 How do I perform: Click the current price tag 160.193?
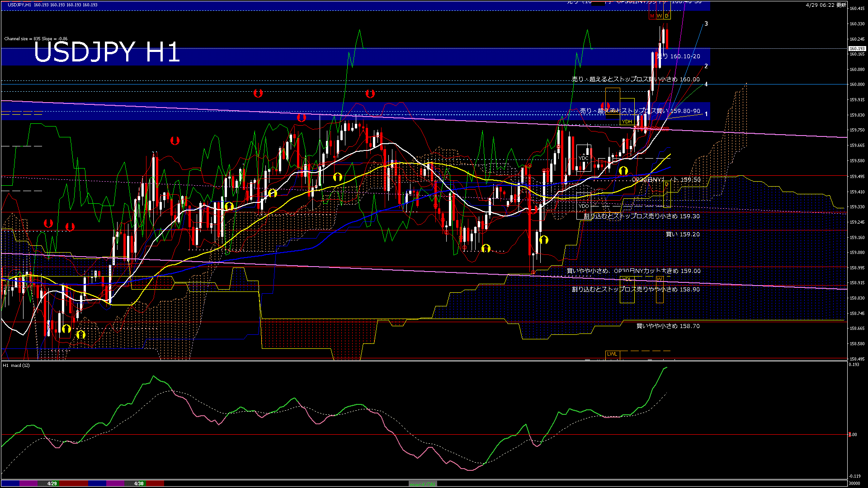857,48
